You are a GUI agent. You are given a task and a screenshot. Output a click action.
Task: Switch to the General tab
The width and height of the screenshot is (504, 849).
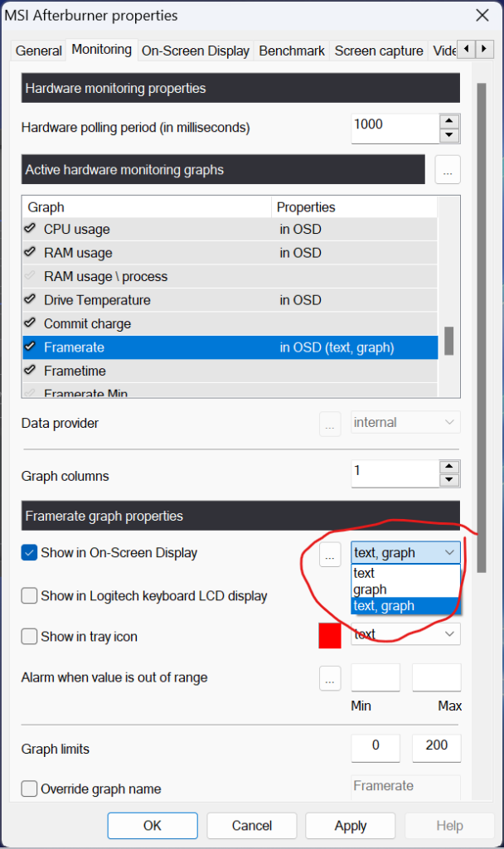38,51
